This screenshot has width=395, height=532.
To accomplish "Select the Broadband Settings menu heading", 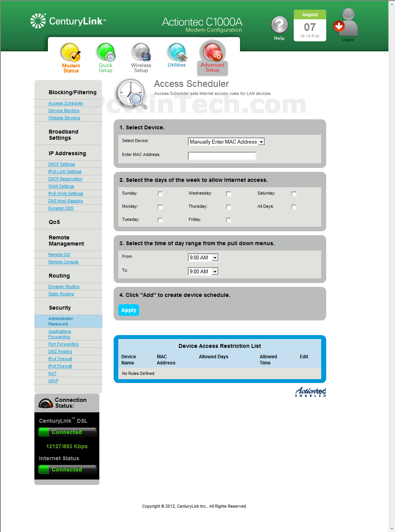I will point(63,135).
